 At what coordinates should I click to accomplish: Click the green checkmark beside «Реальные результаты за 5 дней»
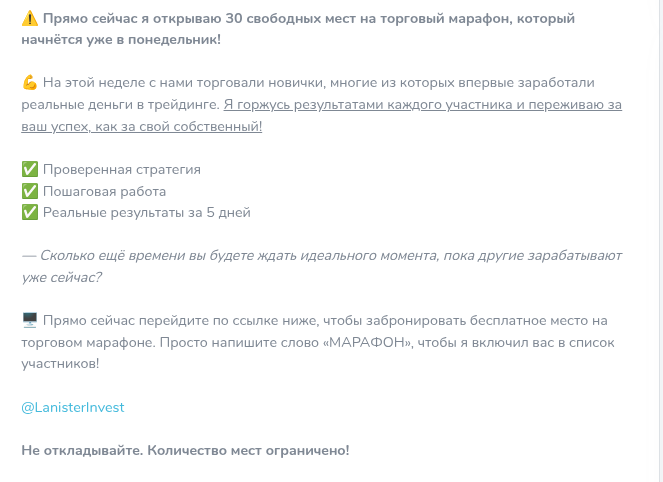coord(29,212)
